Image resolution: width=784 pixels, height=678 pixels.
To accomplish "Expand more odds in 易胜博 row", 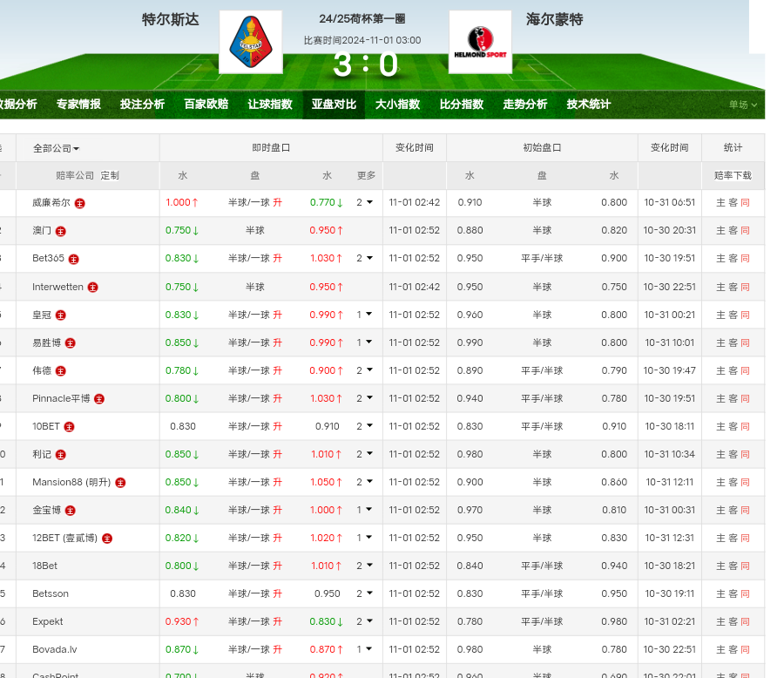I will [364, 342].
